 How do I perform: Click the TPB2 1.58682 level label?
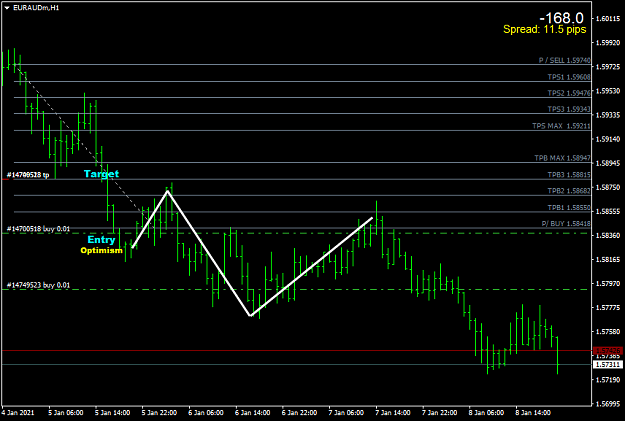tap(569, 191)
